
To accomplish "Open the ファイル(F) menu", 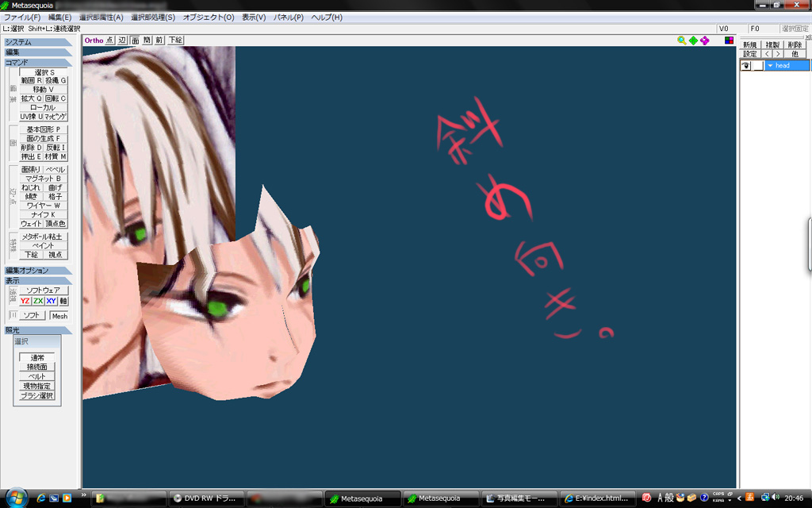I will pos(22,17).
